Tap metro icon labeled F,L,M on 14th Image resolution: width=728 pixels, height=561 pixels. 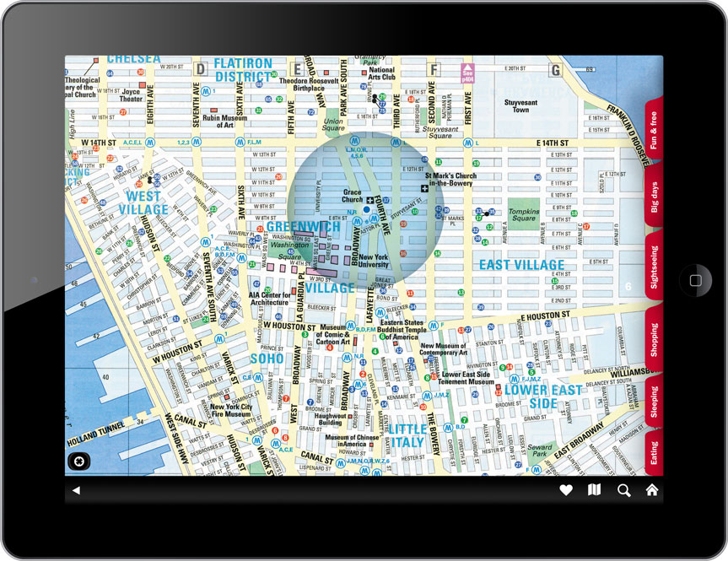pos(240,142)
